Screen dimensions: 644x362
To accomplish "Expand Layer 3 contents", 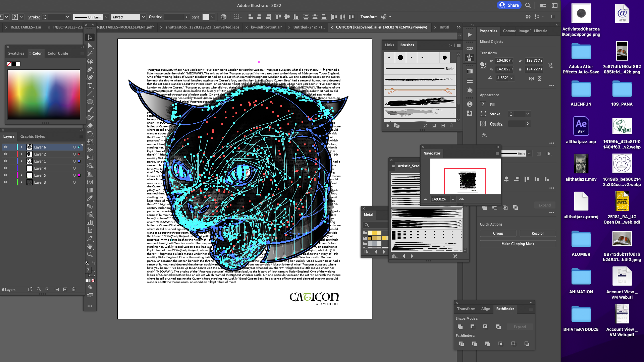I will pos(21,182).
